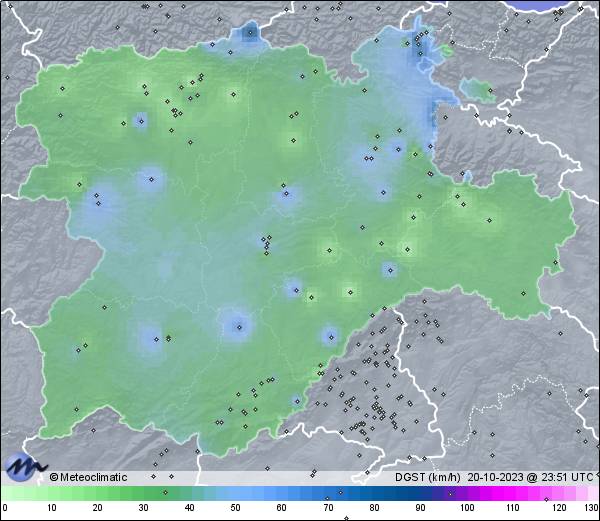Click the 100 label on the scale

467,508
